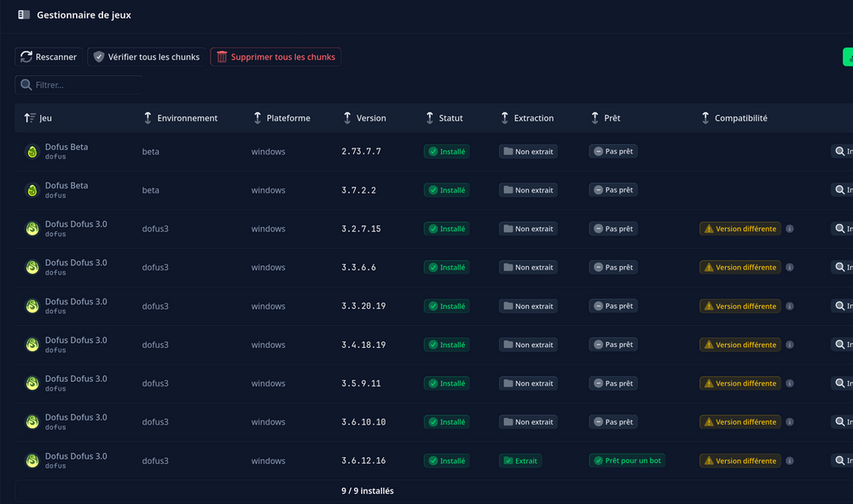Click the Dofus Beta icon in row 2.73.7.7

click(32, 152)
